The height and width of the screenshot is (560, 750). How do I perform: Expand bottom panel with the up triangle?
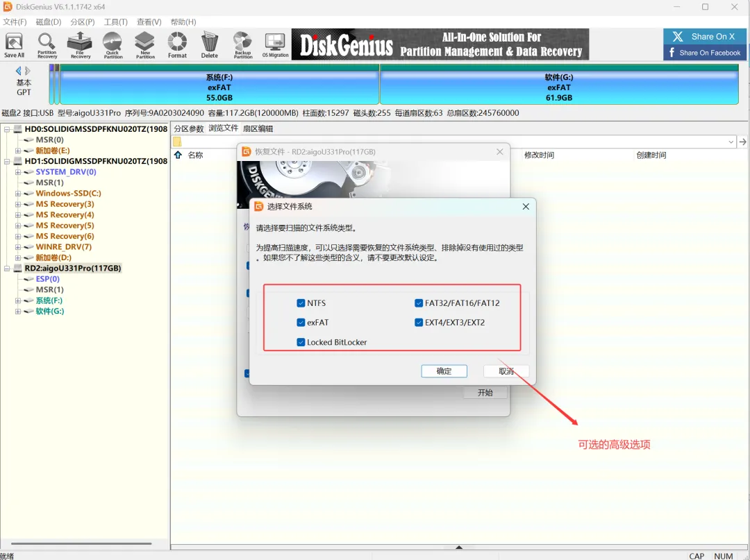pyautogui.click(x=459, y=547)
